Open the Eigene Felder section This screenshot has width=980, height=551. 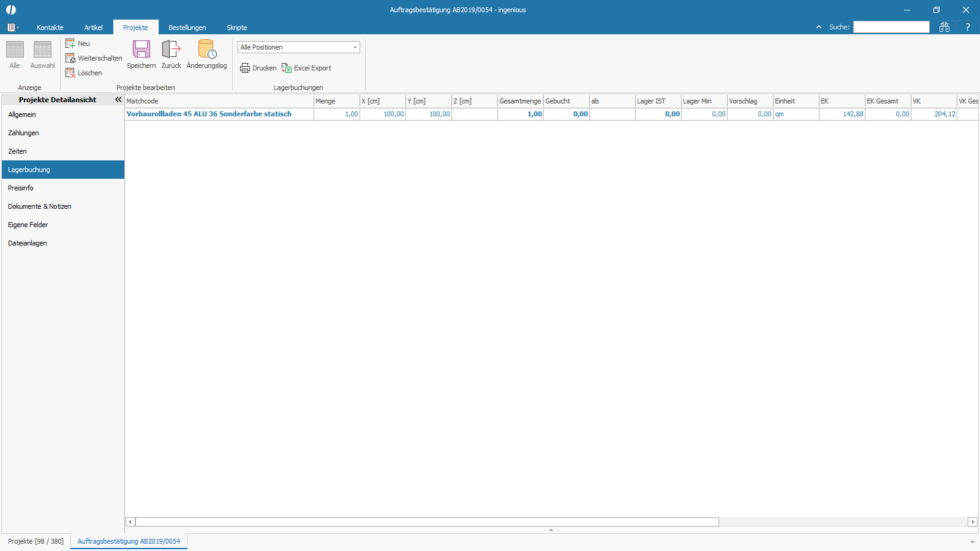point(63,225)
